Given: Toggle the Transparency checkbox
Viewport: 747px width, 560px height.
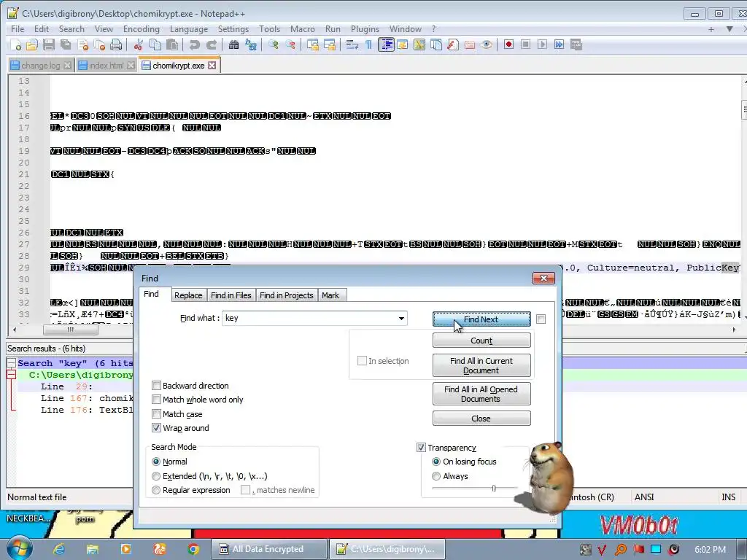Looking at the screenshot, I should pos(421,447).
